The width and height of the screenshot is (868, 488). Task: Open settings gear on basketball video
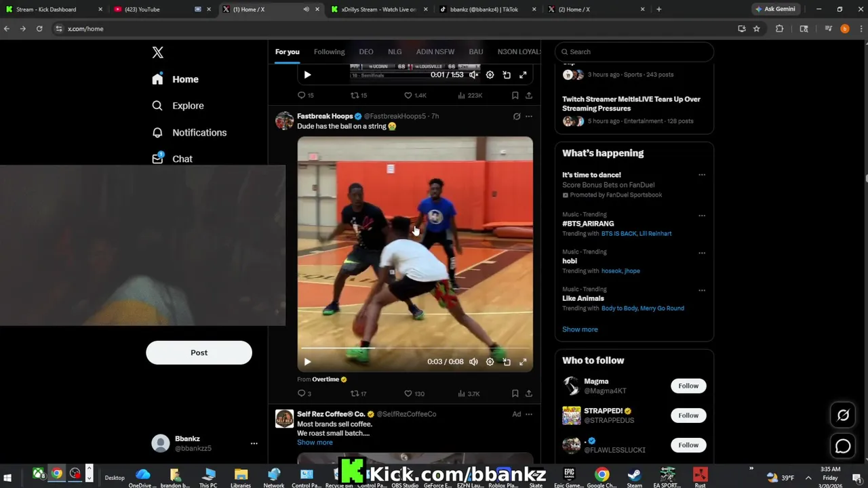click(490, 362)
